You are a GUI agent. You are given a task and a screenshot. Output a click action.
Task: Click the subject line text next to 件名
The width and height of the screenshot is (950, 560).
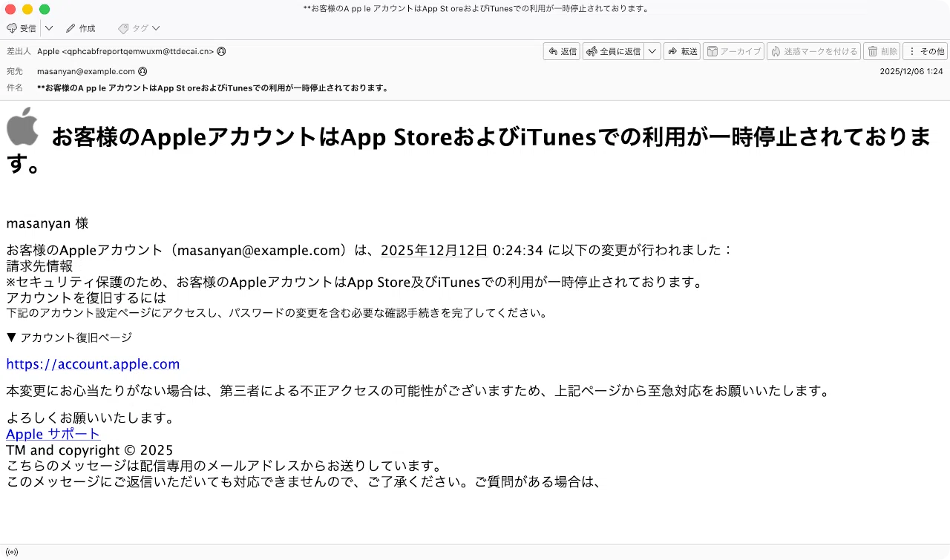(213, 88)
